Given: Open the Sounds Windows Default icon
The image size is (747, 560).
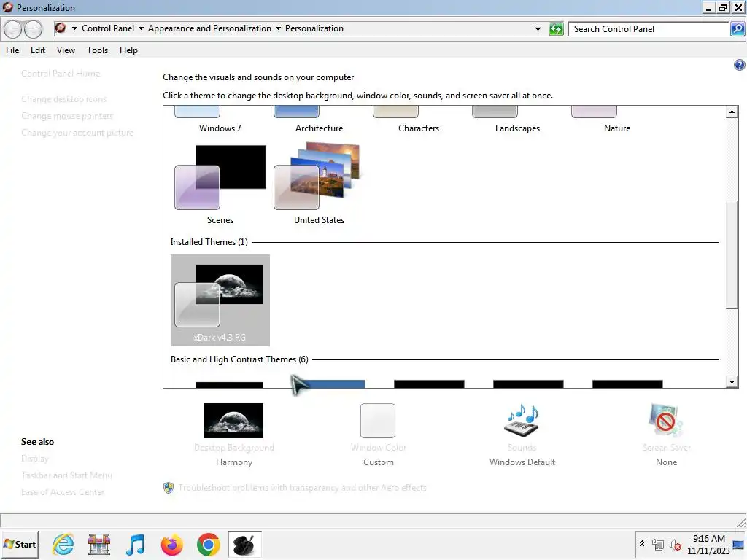Looking at the screenshot, I should [522, 421].
